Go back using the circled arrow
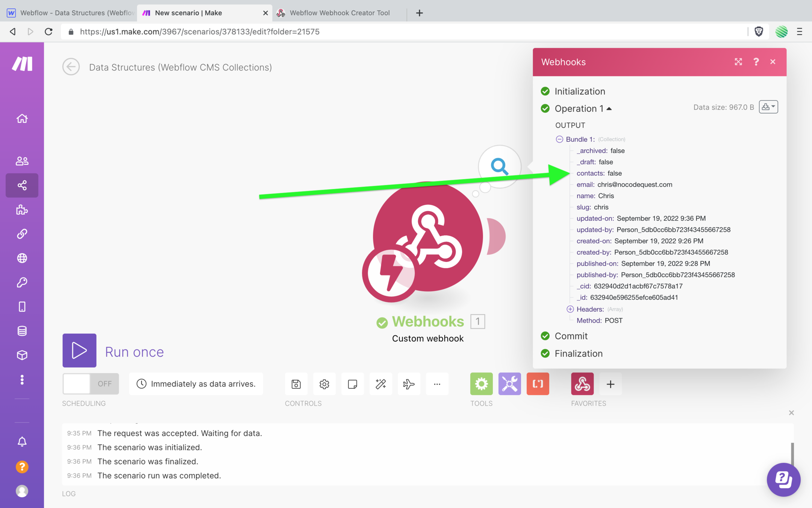The image size is (812, 508). [71, 67]
